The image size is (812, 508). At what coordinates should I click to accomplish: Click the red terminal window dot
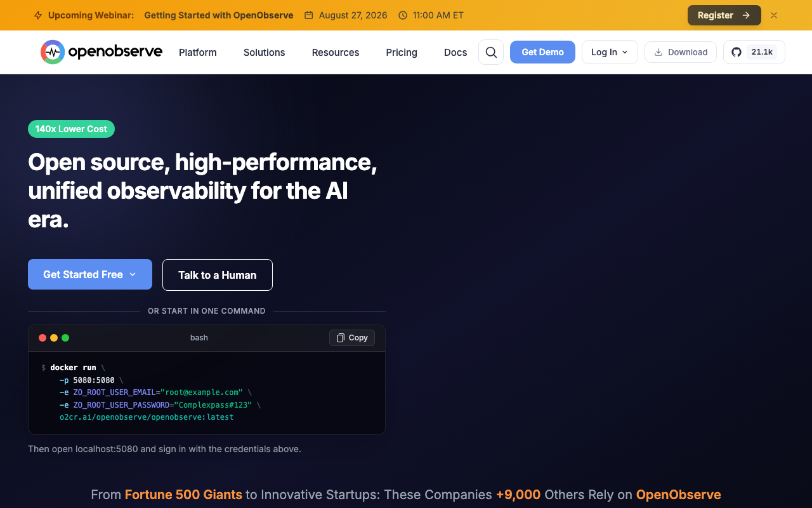point(43,338)
